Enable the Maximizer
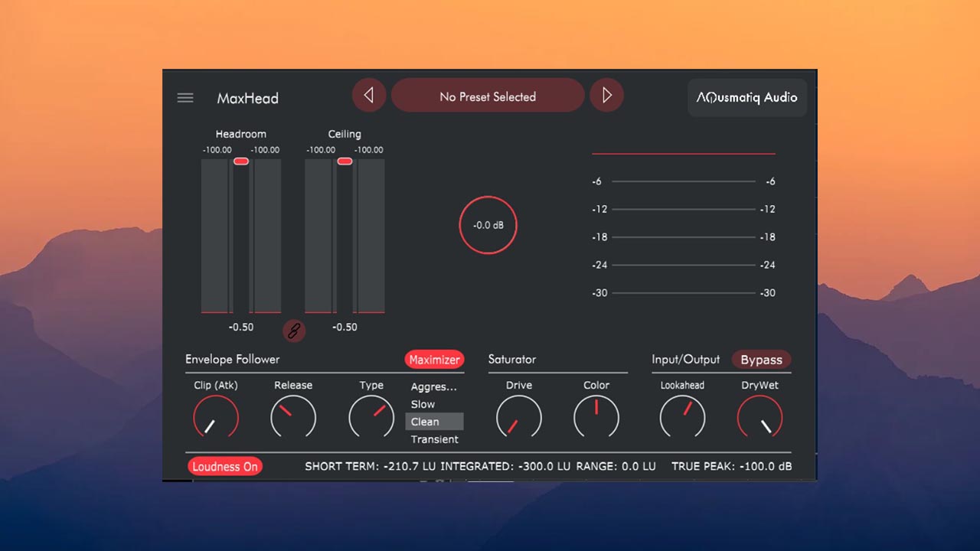Image resolution: width=980 pixels, height=551 pixels. [x=434, y=359]
